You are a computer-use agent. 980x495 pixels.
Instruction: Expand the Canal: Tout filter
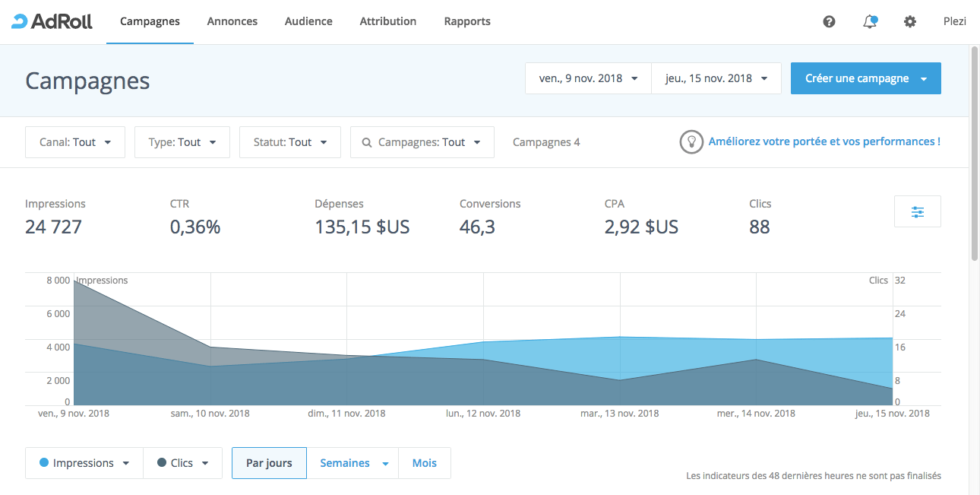click(75, 142)
